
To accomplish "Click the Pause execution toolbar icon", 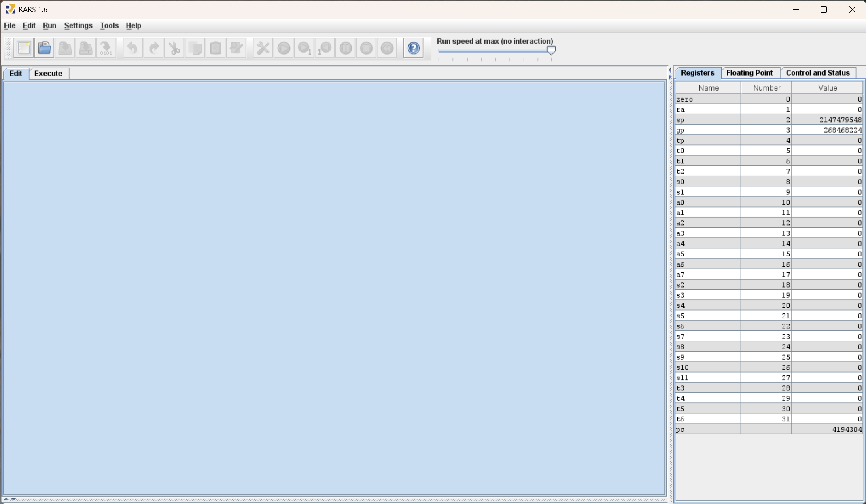I will tap(346, 48).
